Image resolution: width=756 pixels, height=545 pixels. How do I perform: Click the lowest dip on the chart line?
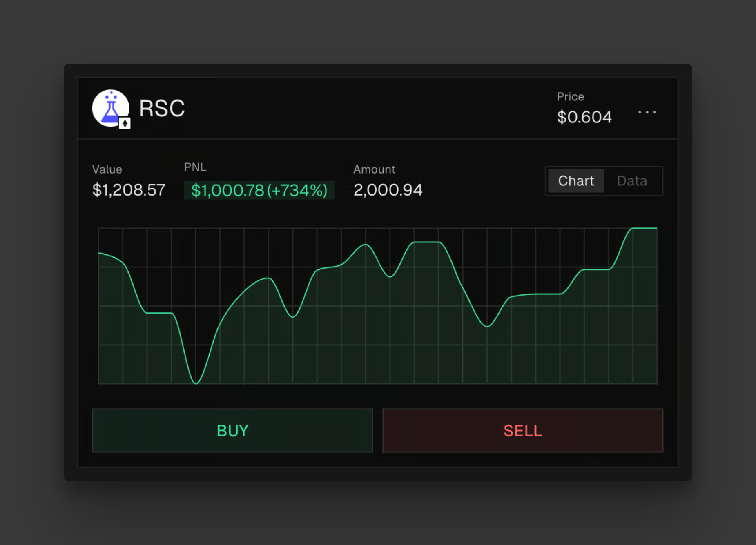(x=196, y=383)
